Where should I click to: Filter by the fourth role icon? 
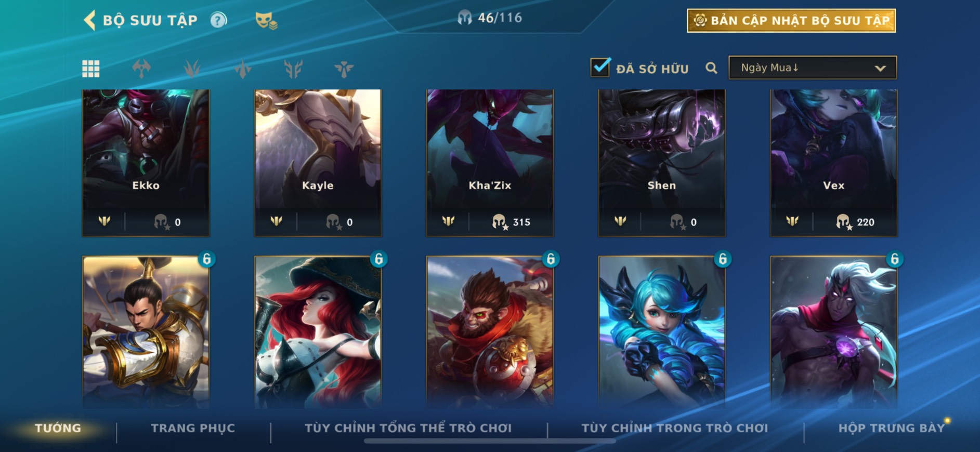pos(293,69)
